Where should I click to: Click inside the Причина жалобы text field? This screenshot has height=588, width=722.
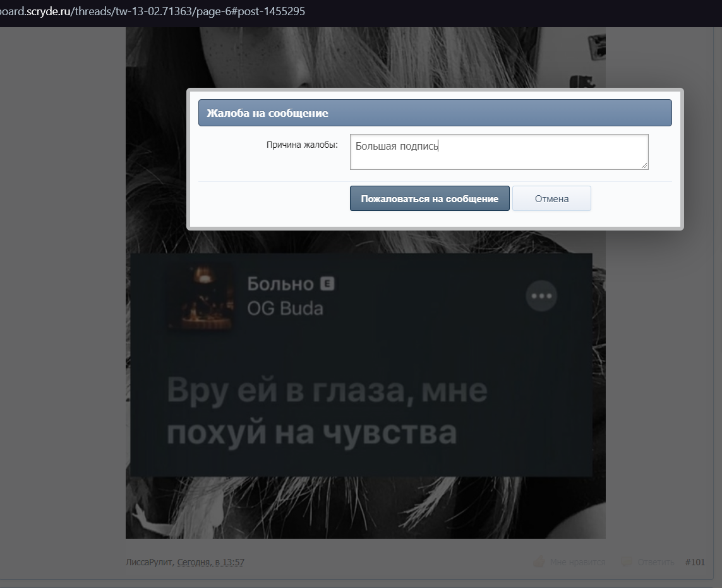tap(498, 152)
